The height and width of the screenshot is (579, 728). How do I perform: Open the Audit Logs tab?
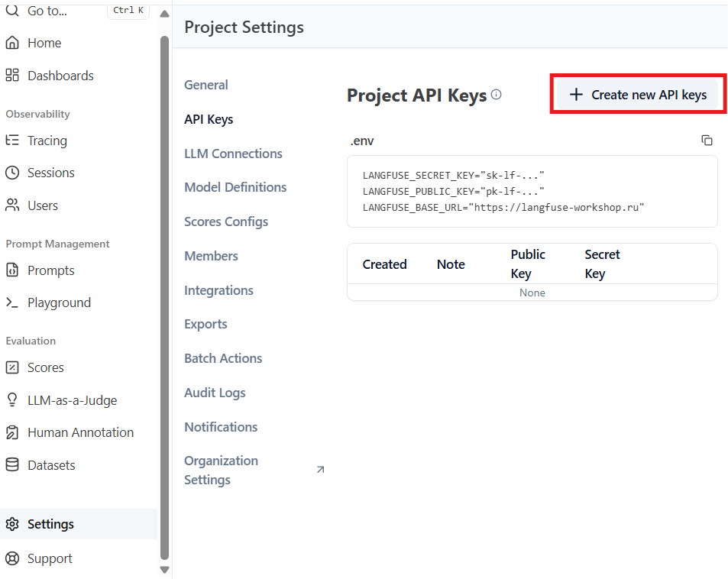pos(215,393)
